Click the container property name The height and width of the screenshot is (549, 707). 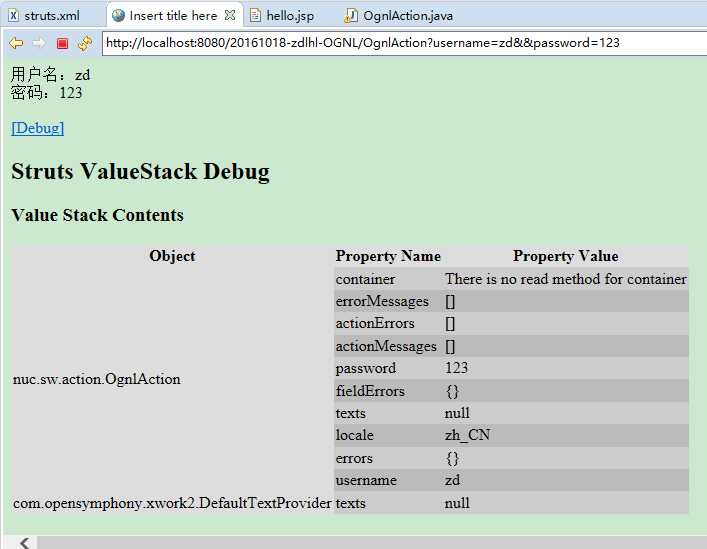[x=365, y=279]
